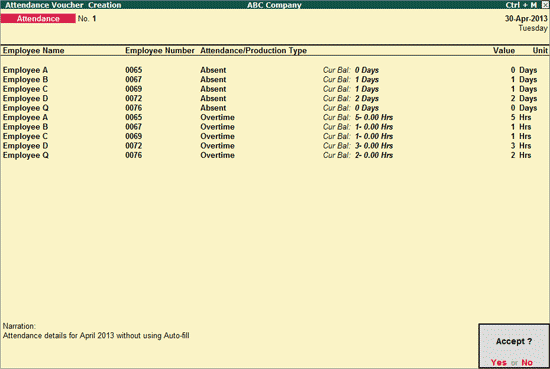Click Absent type for employee number 0065
Viewport: 550px width, 369px height.
(213, 70)
